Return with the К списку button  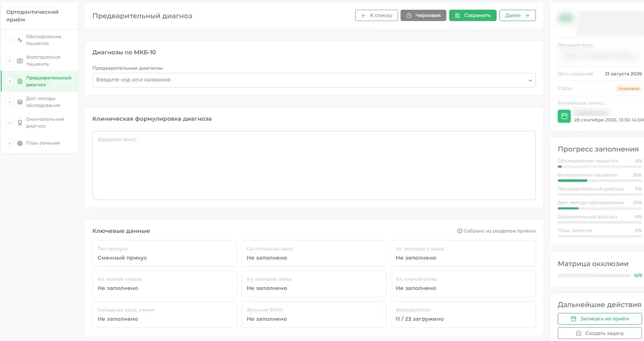pyautogui.click(x=377, y=15)
